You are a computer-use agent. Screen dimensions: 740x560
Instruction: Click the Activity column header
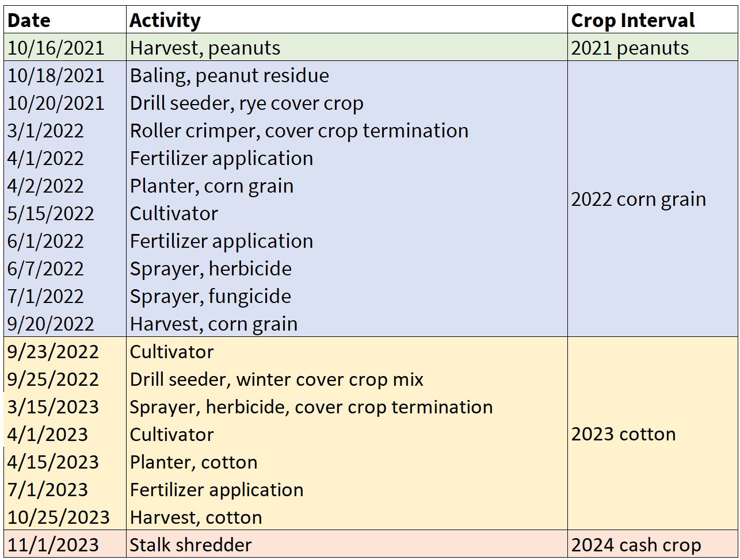(165, 21)
